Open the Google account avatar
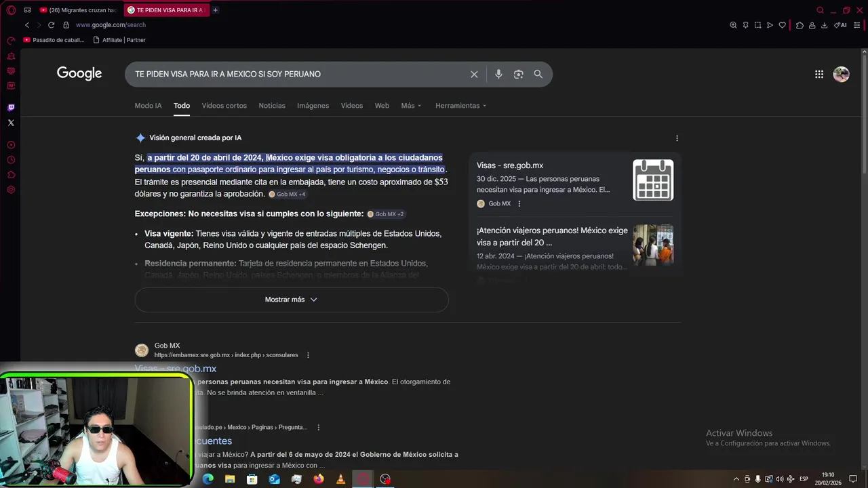Viewport: 868px width, 488px height. coord(842,75)
